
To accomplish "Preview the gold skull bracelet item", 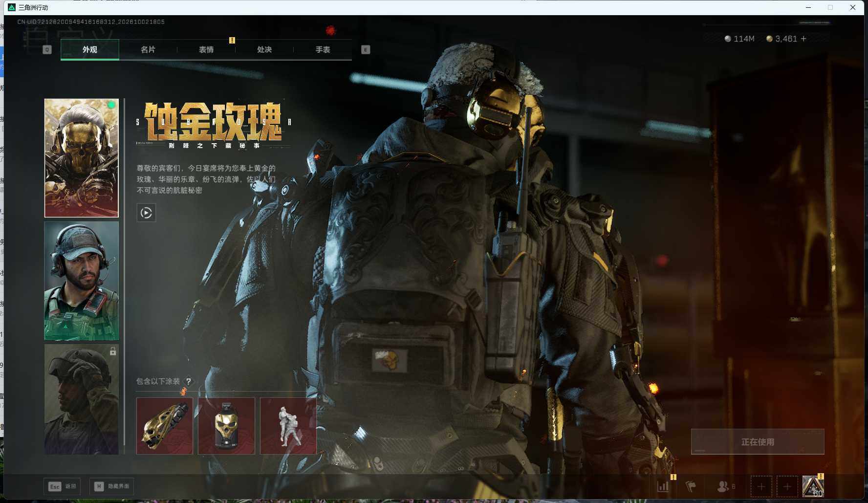I will (x=165, y=426).
